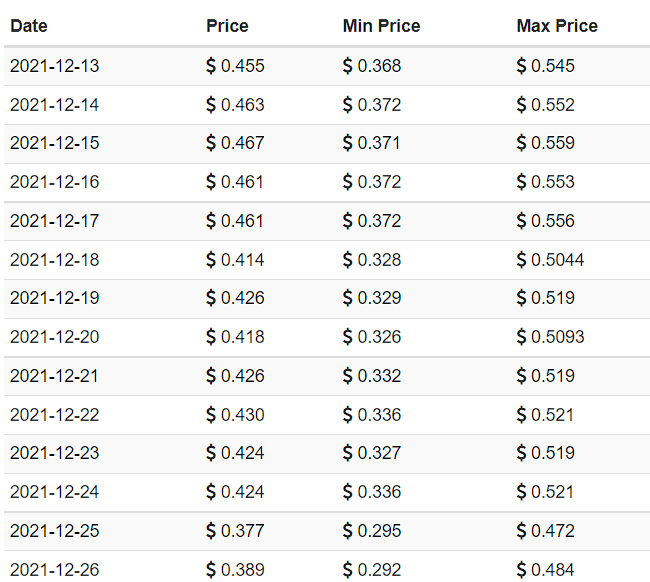Click the min price value 0.295

click(379, 530)
